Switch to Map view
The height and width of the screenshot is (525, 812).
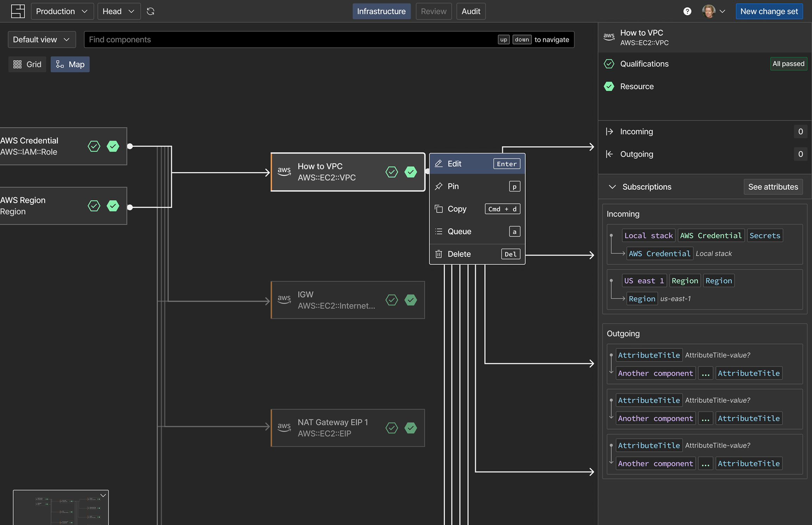click(70, 64)
